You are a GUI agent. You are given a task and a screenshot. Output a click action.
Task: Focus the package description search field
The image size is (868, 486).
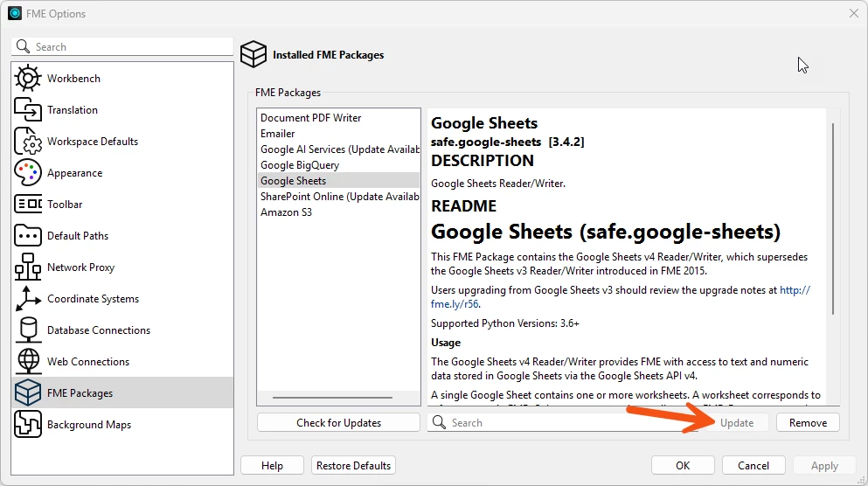pos(562,422)
